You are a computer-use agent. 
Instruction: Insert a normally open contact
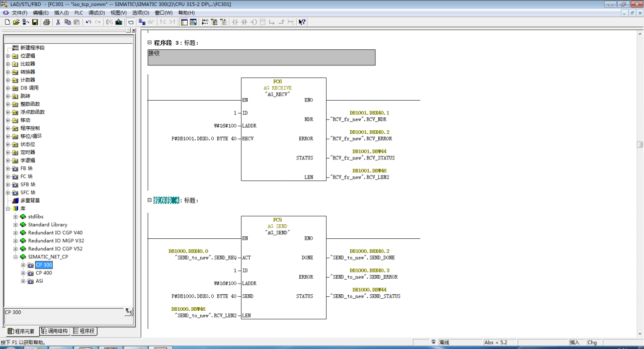click(x=235, y=22)
